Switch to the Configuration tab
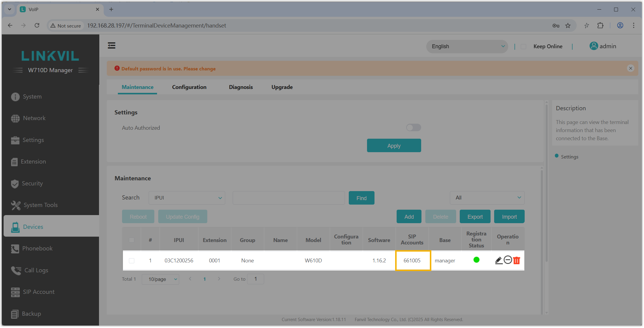 tap(189, 87)
